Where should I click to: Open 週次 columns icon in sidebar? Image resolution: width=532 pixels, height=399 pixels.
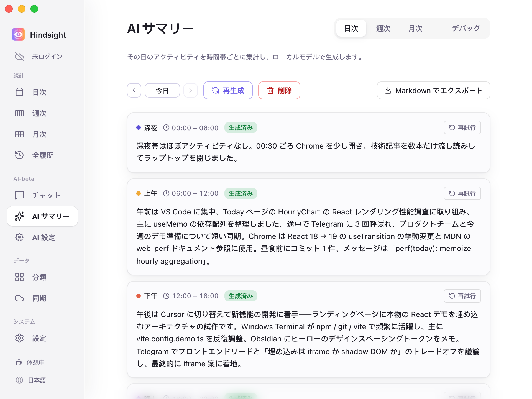tap(19, 113)
